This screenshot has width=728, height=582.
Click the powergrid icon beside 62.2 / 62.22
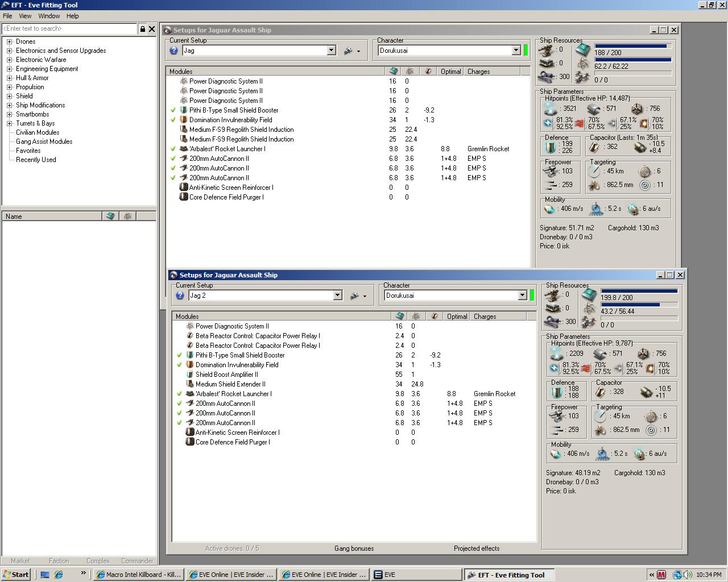582,64
